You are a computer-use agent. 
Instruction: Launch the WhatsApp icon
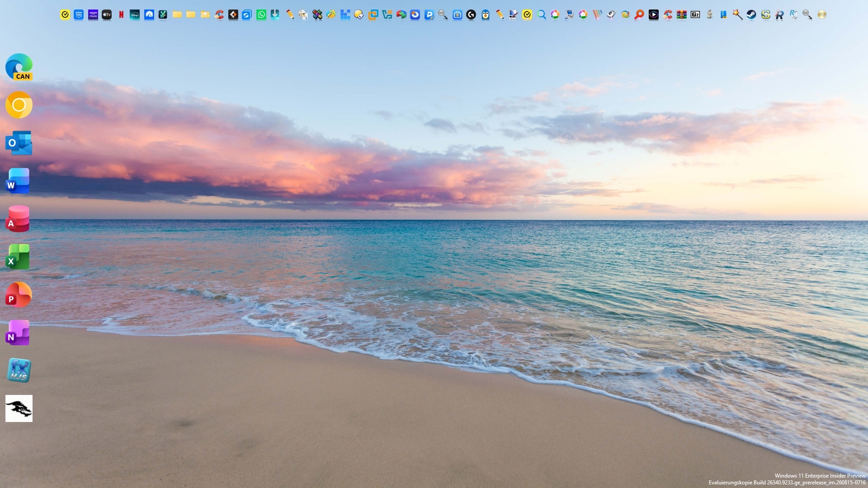[x=261, y=15]
